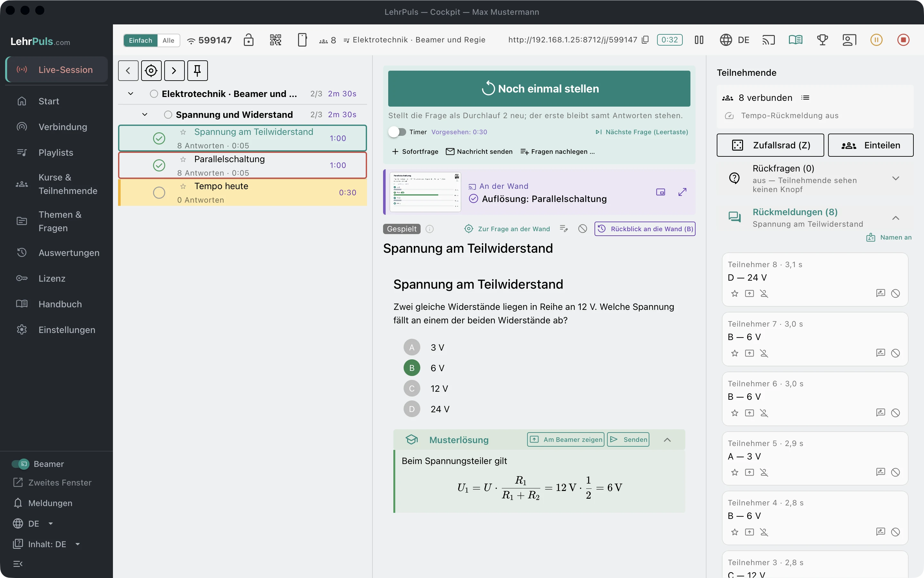Open the phone preview icon

coord(302,40)
